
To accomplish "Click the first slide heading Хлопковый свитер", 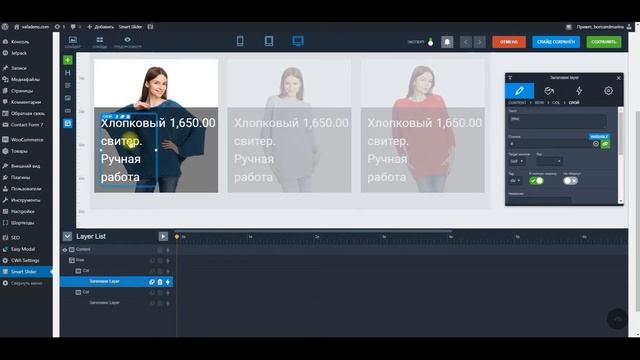I will 129,150.
